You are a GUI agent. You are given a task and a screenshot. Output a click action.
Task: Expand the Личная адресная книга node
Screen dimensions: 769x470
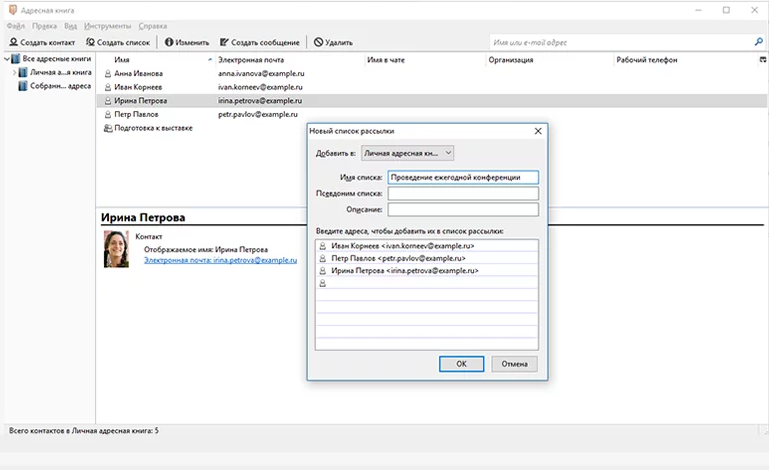14,73
